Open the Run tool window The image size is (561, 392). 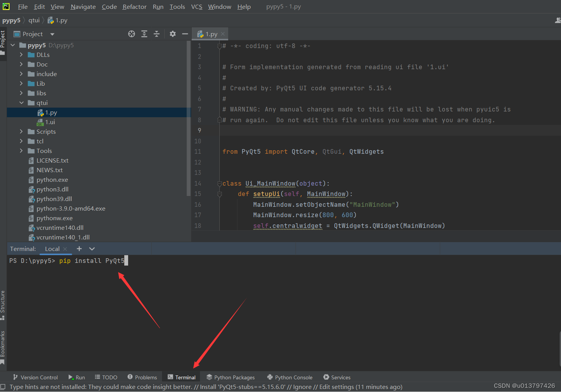[x=77, y=377]
